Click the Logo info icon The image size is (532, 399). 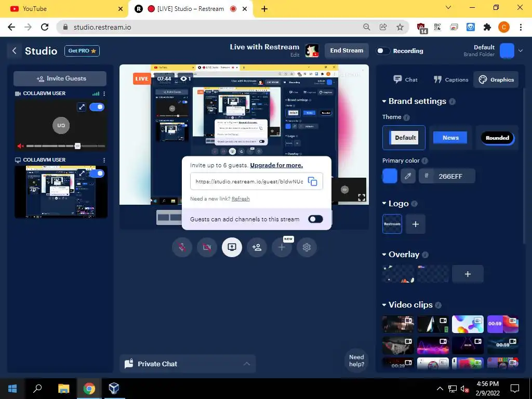coord(414,204)
